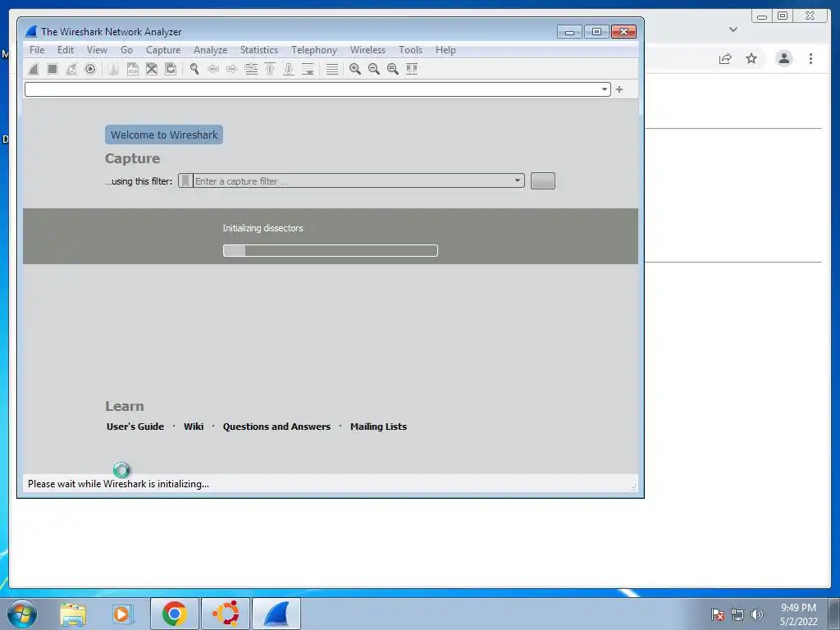Click the Open capture file icon
This screenshot has height=630, width=840.
(113, 69)
